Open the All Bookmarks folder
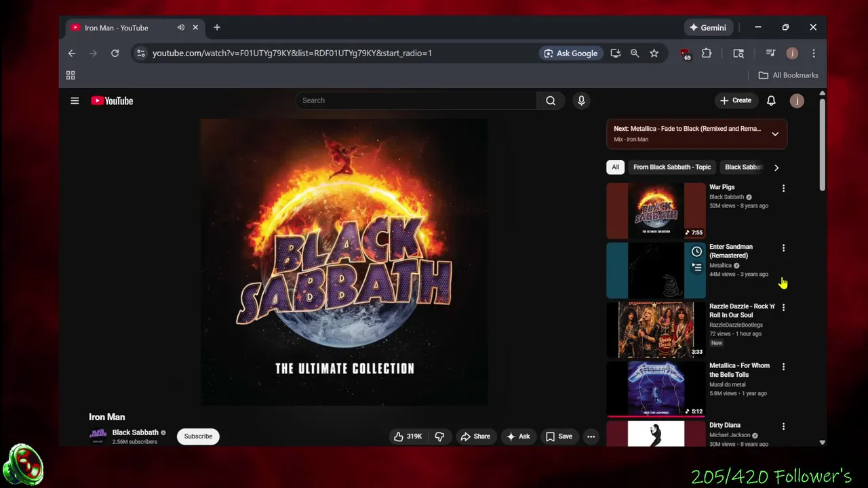The height and width of the screenshot is (488, 868). pyautogui.click(x=788, y=75)
